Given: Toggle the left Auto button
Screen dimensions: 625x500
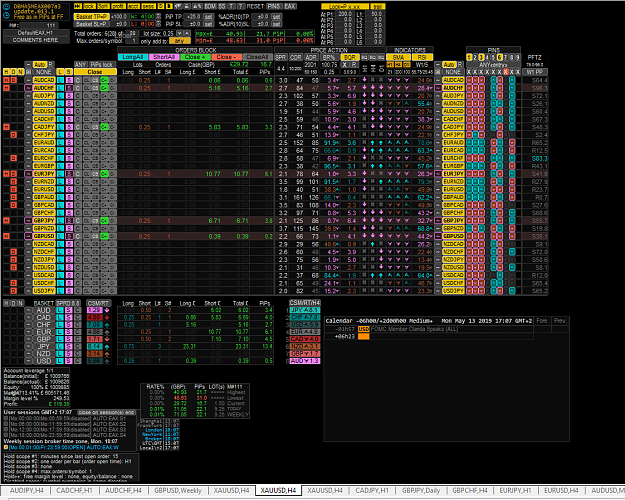Looking at the screenshot, I should tap(39, 65).
